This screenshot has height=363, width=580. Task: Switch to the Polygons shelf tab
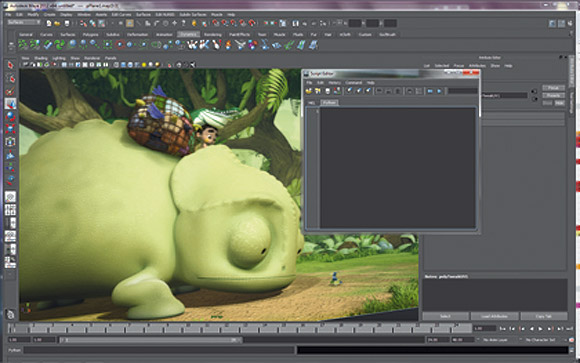point(90,34)
